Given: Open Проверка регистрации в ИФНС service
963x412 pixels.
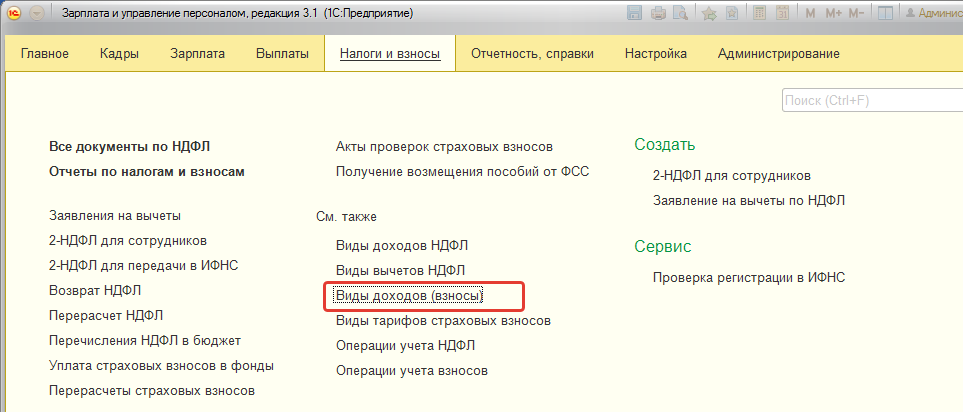Looking at the screenshot, I should (x=749, y=278).
